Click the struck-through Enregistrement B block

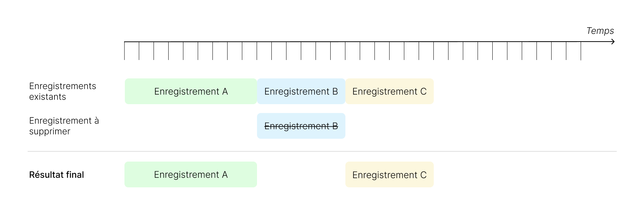tap(301, 126)
